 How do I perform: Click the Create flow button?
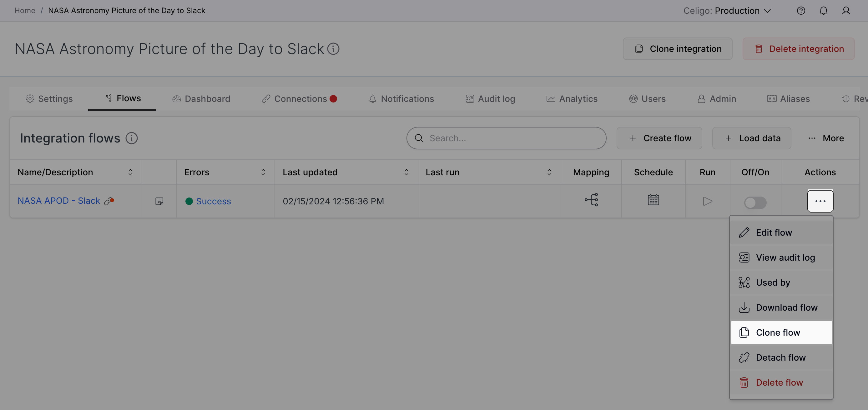tap(659, 138)
